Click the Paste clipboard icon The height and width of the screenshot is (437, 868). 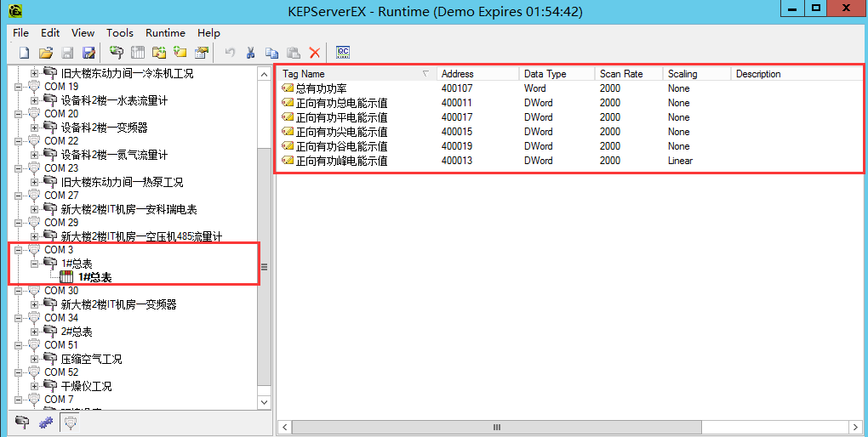click(294, 53)
